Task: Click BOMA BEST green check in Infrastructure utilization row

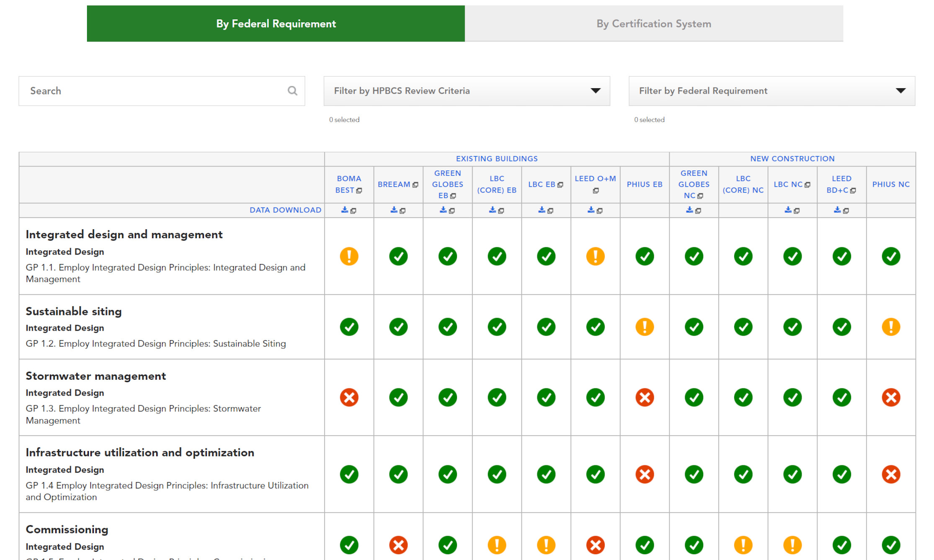Action: point(349,474)
